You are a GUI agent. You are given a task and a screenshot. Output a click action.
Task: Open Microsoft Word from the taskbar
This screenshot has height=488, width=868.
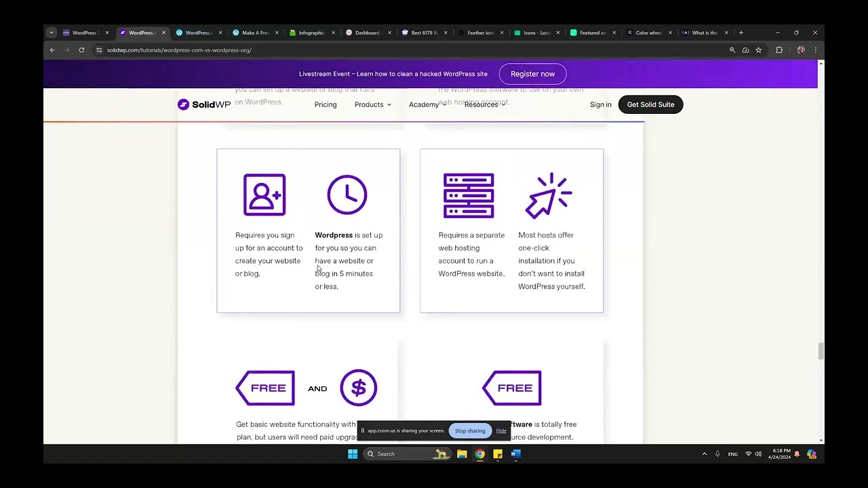coord(516,454)
